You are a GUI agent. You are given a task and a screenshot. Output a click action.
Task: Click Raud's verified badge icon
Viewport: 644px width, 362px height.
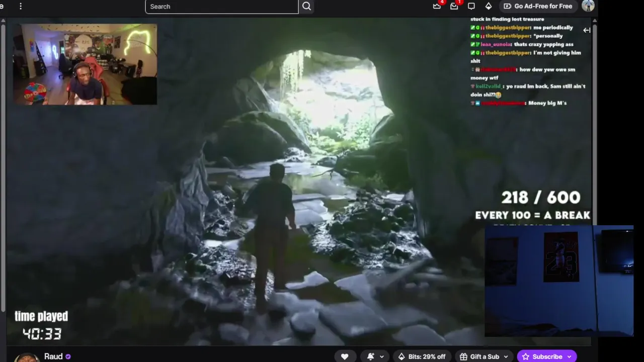coord(68,356)
